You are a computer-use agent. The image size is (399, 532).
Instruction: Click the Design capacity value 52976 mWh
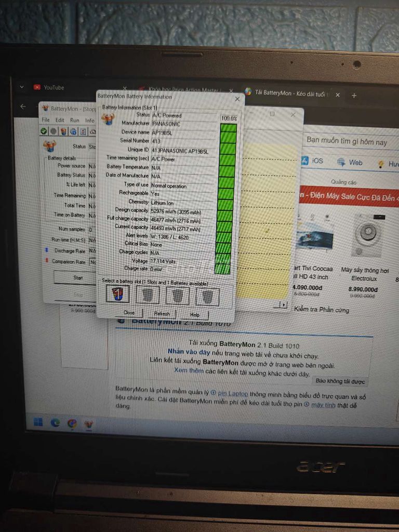pyautogui.click(x=176, y=212)
